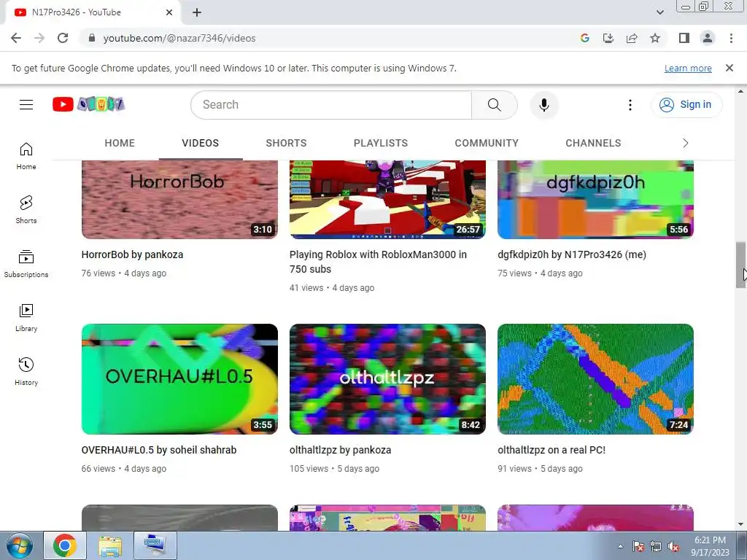This screenshot has height=560, width=747.
Task: Click the install app icon in address bar
Action: click(608, 38)
